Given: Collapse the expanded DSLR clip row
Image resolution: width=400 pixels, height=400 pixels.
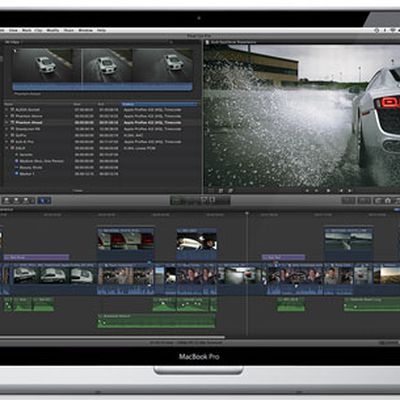Looking at the screenshot, I should point(7,148).
